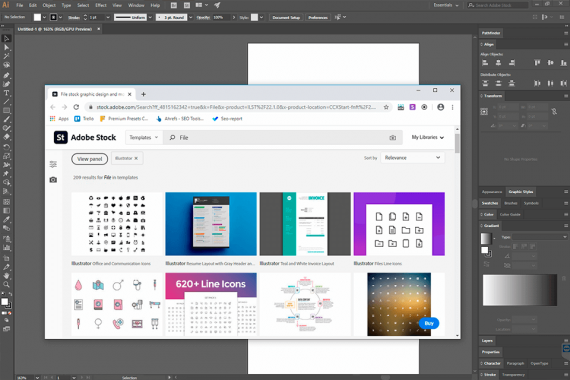Open the File menu

pos(20,5)
